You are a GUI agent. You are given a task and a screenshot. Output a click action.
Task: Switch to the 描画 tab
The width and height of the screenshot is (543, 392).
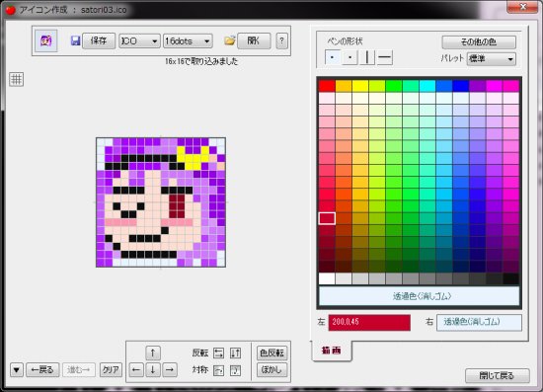click(332, 351)
